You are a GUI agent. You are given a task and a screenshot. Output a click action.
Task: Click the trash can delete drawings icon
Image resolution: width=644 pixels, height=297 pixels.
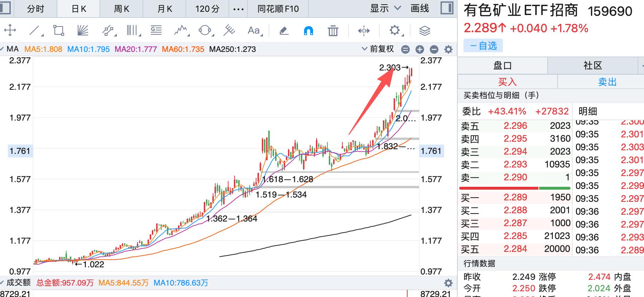tap(333, 31)
